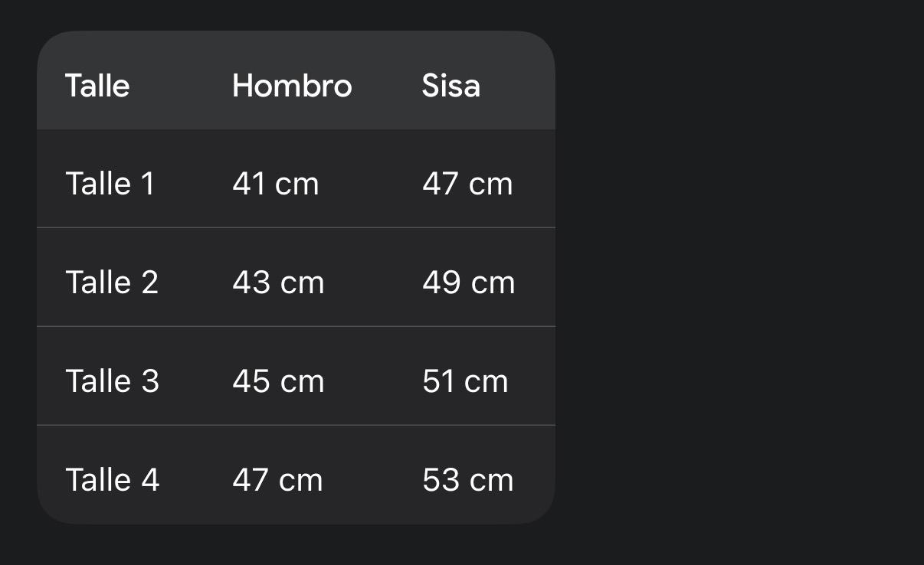The height and width of the screenshot is (565, 924).
Task: Click the Hombro column header
Action: [x=292, y=85]
